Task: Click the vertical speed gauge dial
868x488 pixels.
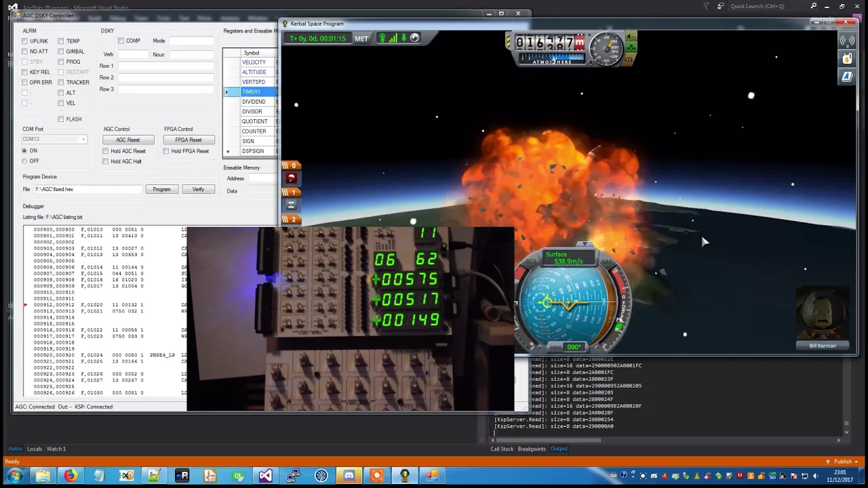Action: coord(606,48)
